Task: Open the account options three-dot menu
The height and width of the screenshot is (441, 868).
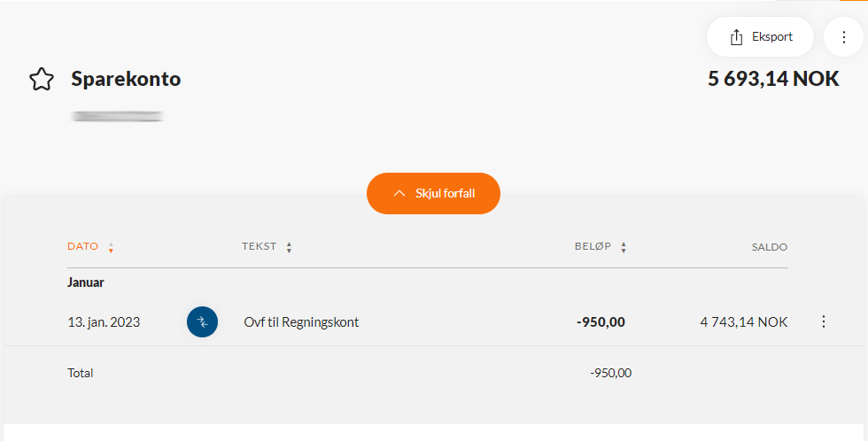Action: [843, 37]
